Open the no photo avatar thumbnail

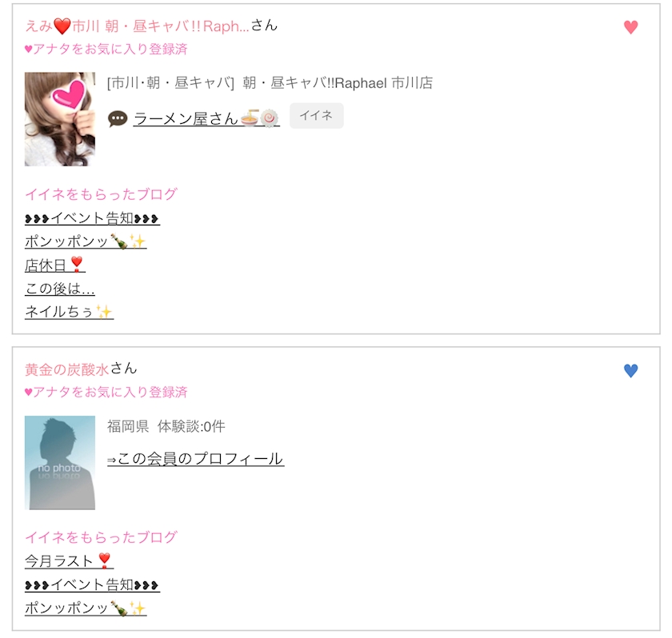click(60, 462)
